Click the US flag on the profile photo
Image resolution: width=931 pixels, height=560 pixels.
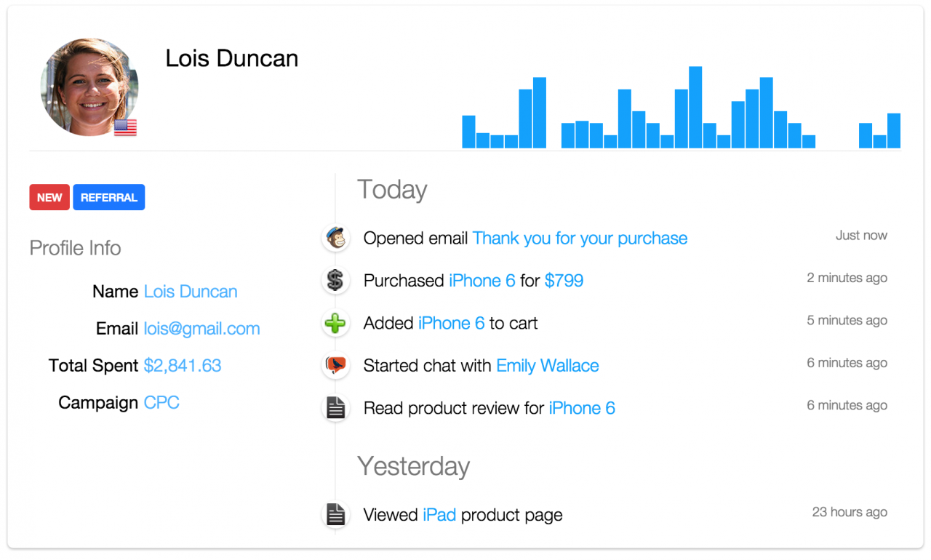[124, 128]
